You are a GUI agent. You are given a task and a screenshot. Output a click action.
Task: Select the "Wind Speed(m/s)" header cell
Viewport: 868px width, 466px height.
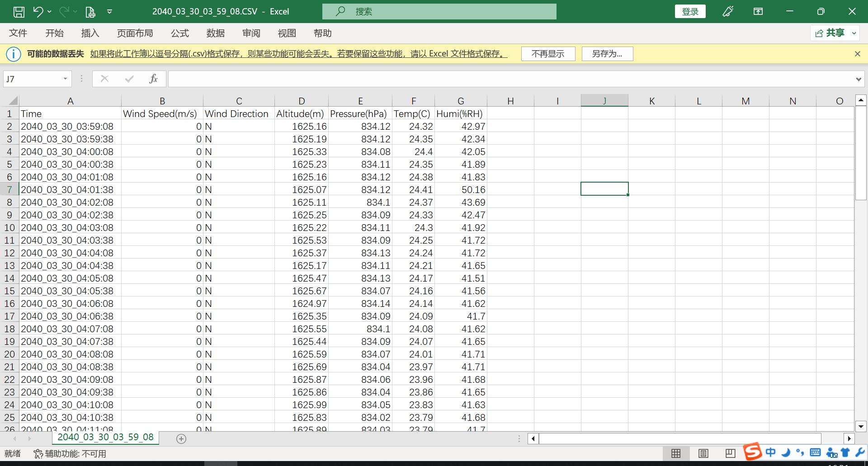[x=162, y=113]
